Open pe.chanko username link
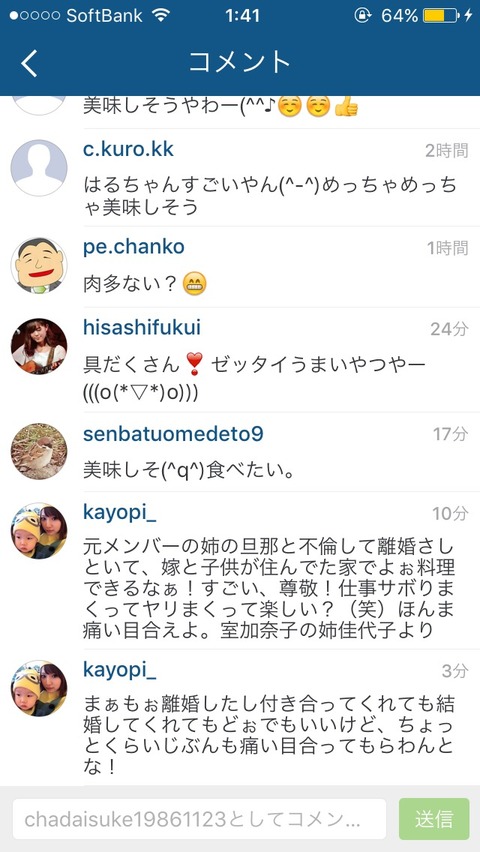The height and width of the screenshot is (852, 480). (134, 248)
